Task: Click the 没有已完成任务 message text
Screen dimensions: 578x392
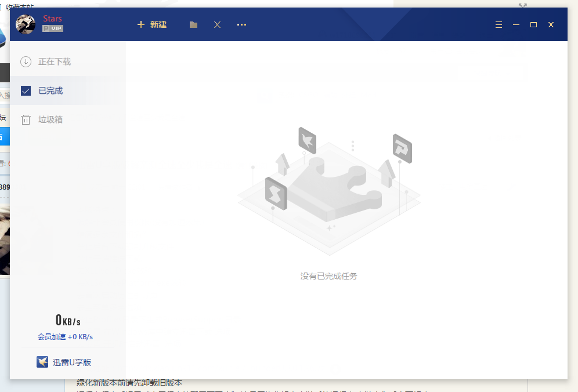Action: point(328,276)
